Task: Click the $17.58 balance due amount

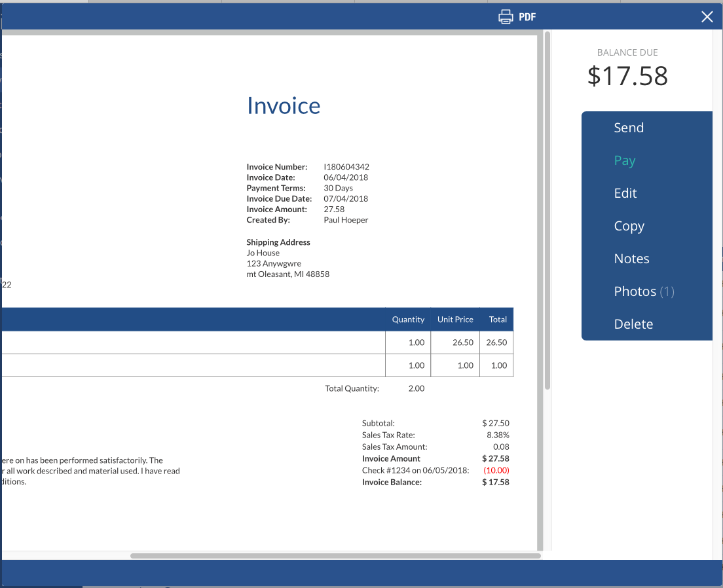Action: 627,76
